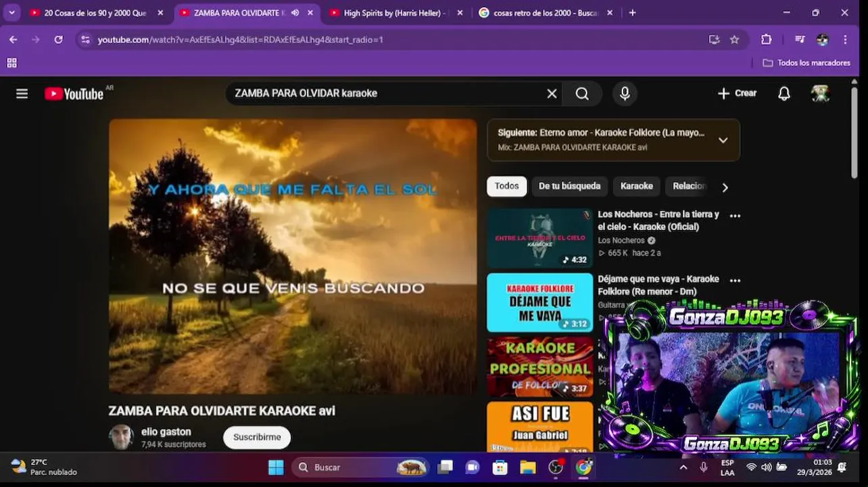Open Déjame que me vaya Karaoke title
Image resolution: width=868 pixels, height=487 pixels.
click(x=658, y=285)
